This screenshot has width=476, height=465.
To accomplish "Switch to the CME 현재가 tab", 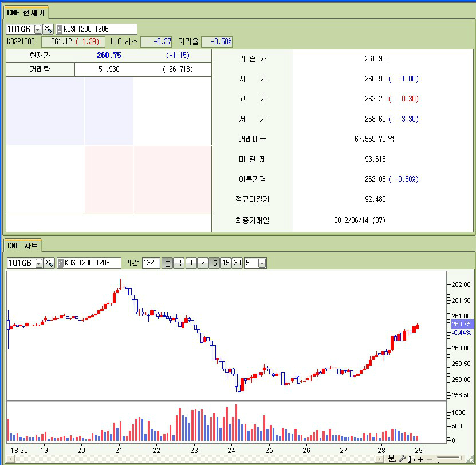I will (x=26, y=12).
